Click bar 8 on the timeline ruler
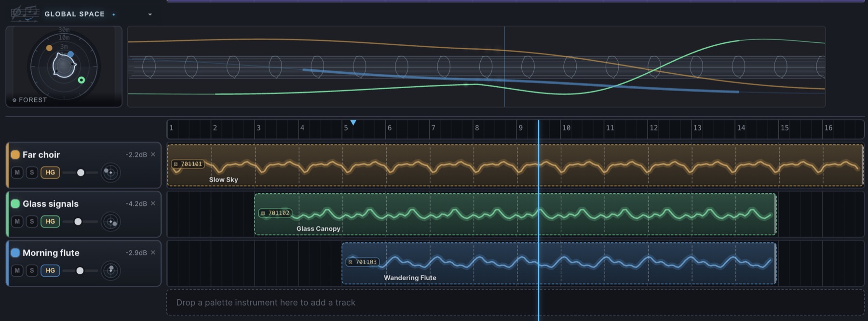Screen dimensions: 868x321 pyautogui.click(x=477, y=128)
